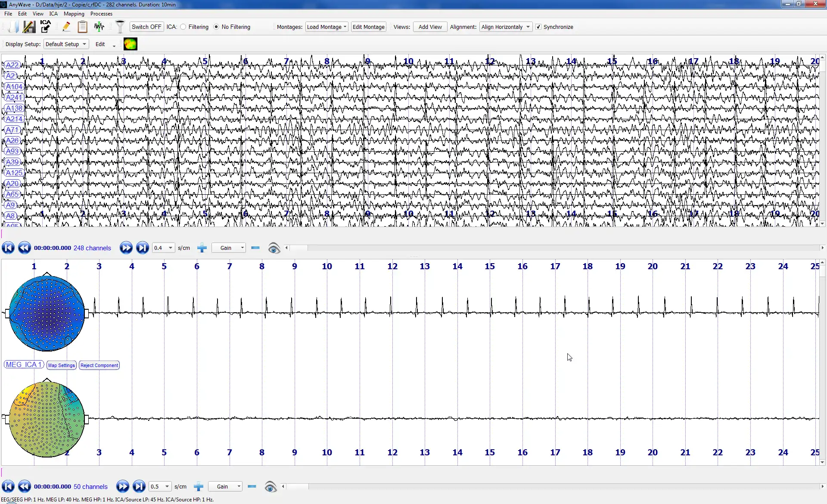
Task: Click the eye/display toggle icon
Action: pyautogui.click(x=274, y=248)
